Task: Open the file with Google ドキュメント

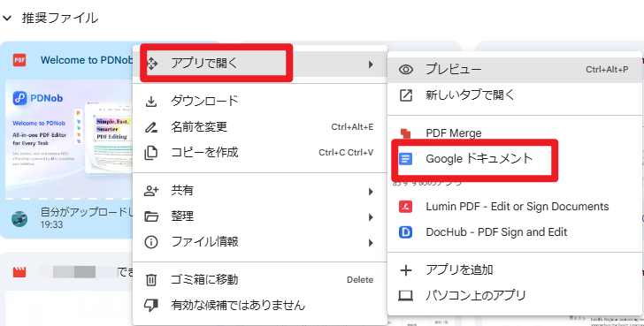Action: [515, 159]
